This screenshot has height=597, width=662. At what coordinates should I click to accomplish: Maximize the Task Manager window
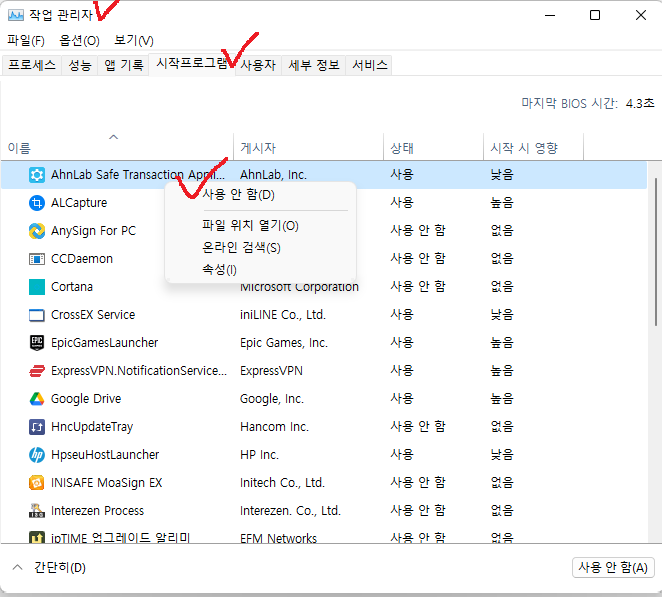pos(595,16)
